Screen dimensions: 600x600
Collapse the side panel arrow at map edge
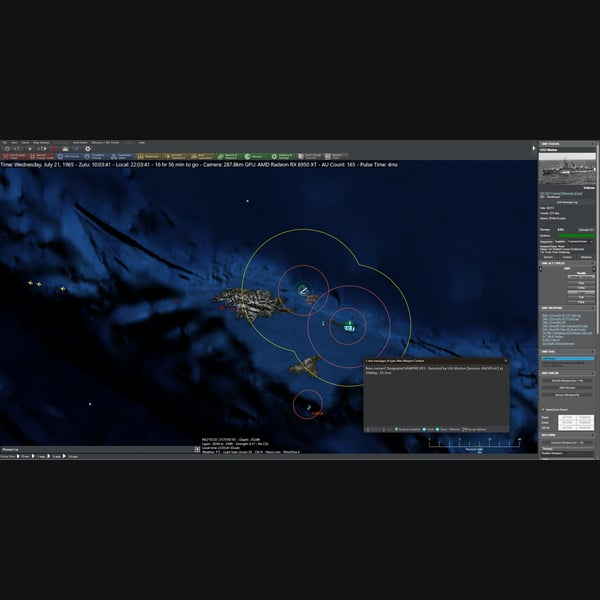click(534, 148)
